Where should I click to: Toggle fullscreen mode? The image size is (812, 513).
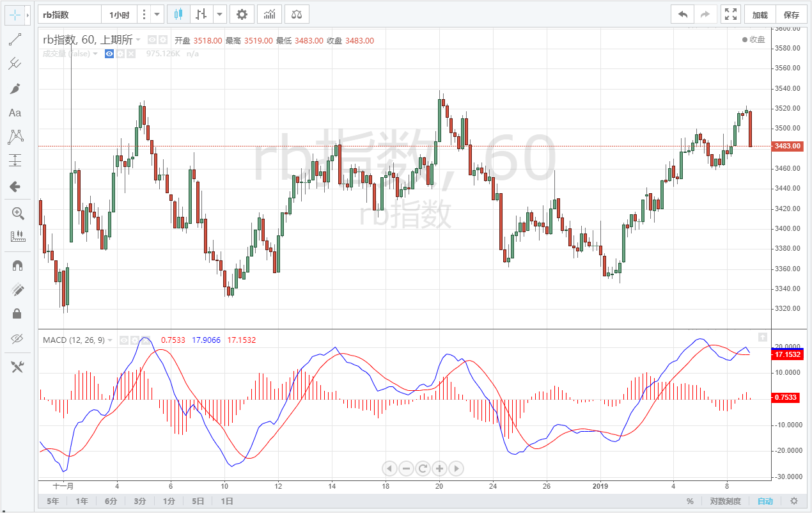tap(730, 14)
